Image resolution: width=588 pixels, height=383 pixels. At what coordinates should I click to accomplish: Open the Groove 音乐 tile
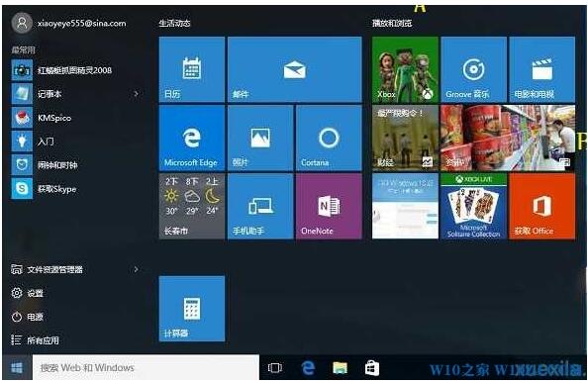[x=473, y=69]
